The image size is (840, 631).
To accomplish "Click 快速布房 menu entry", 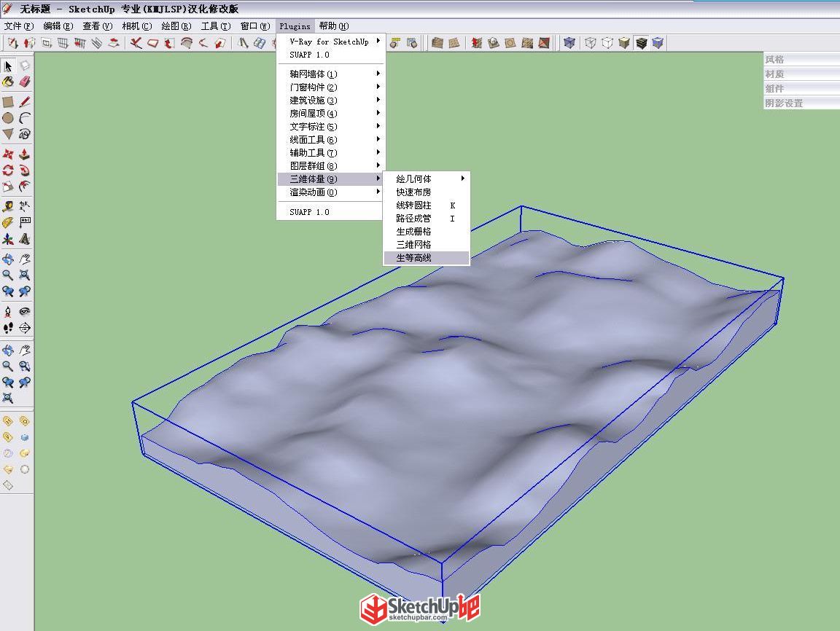I will pyautogui.click(x=427, y=192).
